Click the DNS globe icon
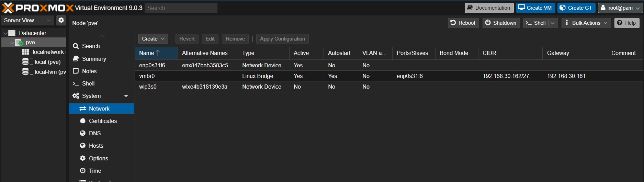Image resolution: width=644 pixels, height=182 pixels. [x=82, y=133]
